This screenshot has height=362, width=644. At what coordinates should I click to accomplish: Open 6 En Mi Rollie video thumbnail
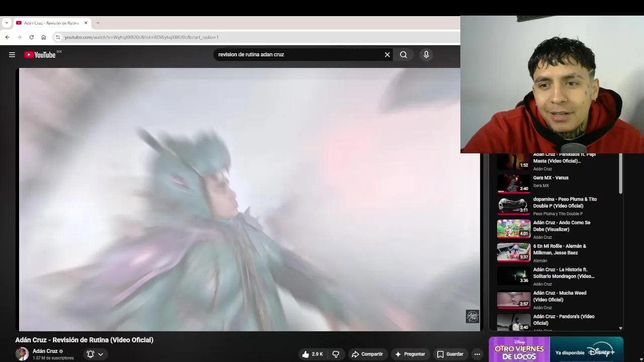tap(514, 252)
